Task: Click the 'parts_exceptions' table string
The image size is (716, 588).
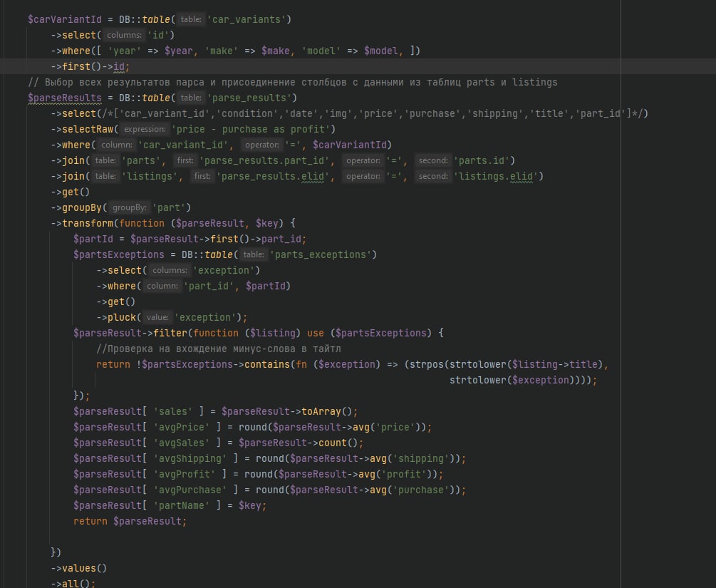Action: point(320,254)
